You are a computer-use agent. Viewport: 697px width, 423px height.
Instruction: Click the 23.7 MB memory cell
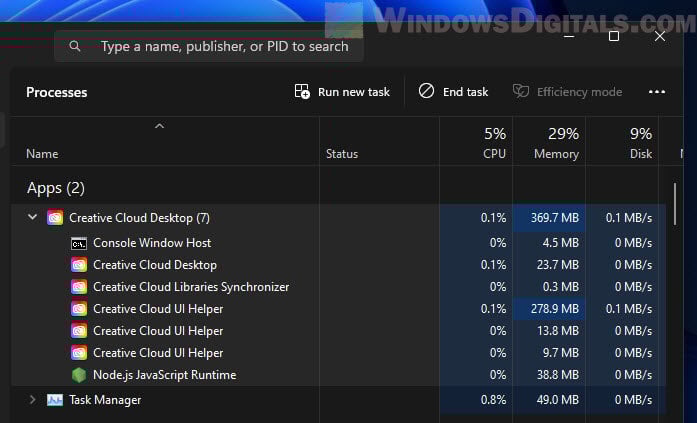(x=549, y=265)
